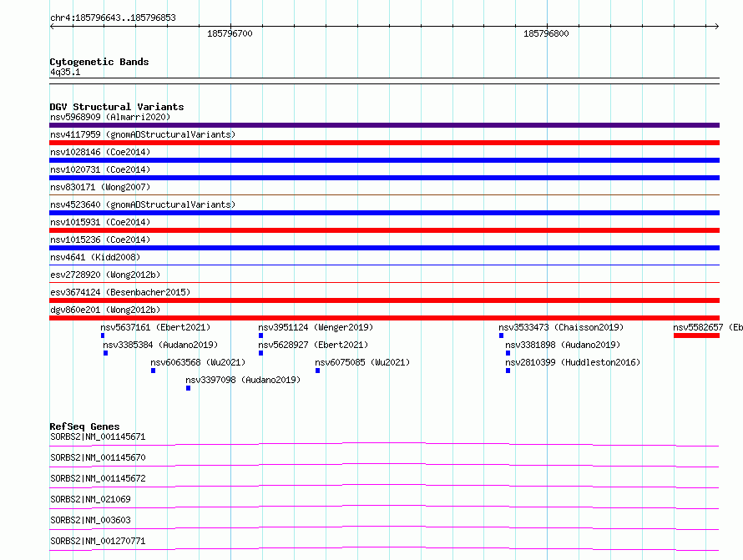The width and height of the screenshot is (743, 560).
Task: Click the nsv3381898 (Audano2019) label
Action: [563, 345]
